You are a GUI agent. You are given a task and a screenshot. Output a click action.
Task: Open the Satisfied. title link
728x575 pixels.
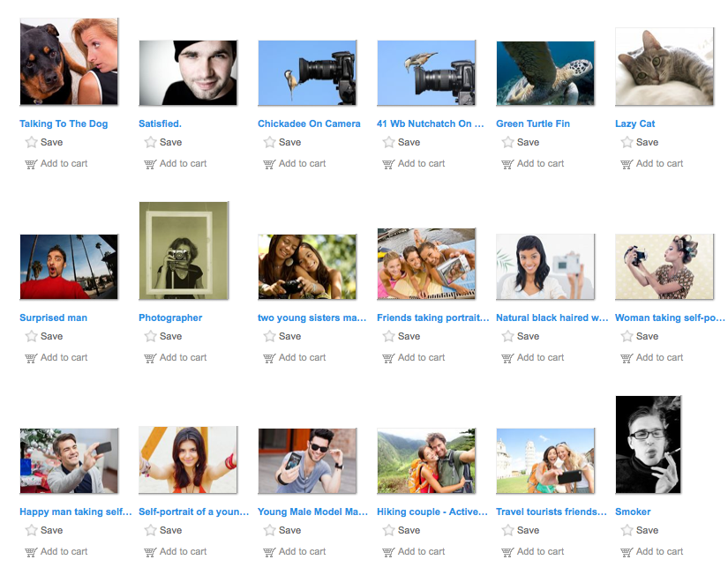point(161,124)
